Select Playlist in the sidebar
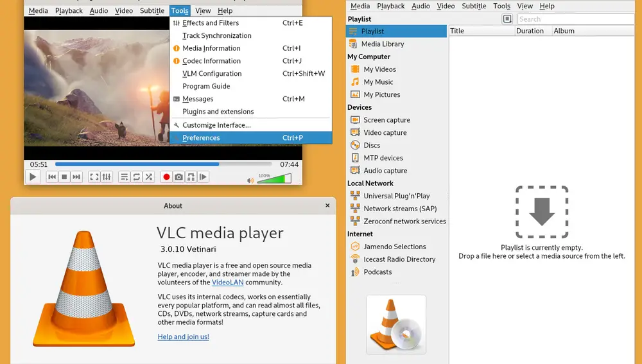 [396, 31]
